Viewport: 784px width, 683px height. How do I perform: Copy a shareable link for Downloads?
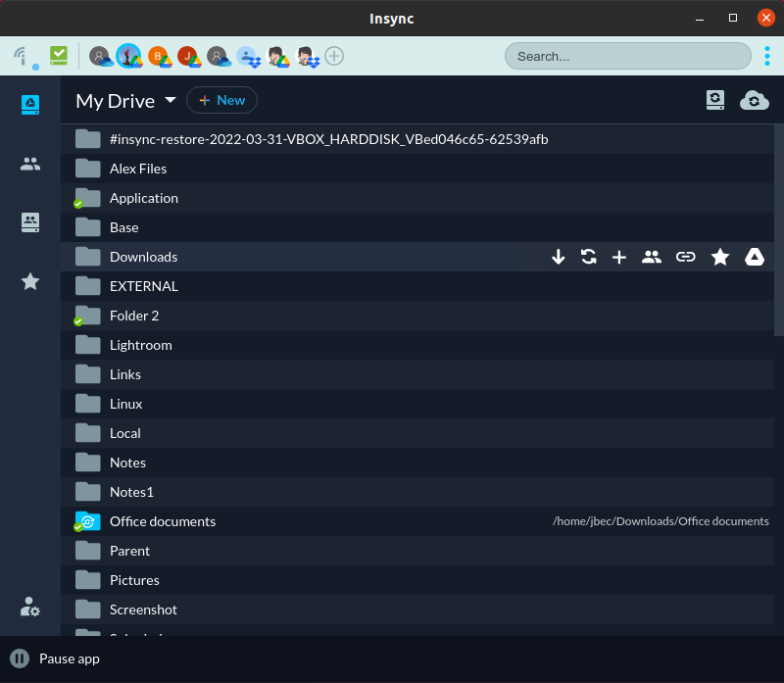[x=685, y=257]
